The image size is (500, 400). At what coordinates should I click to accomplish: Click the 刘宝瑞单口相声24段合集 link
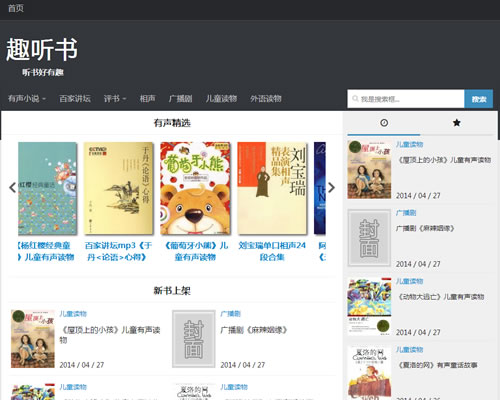pyautogui.click(x=272, y=251)
